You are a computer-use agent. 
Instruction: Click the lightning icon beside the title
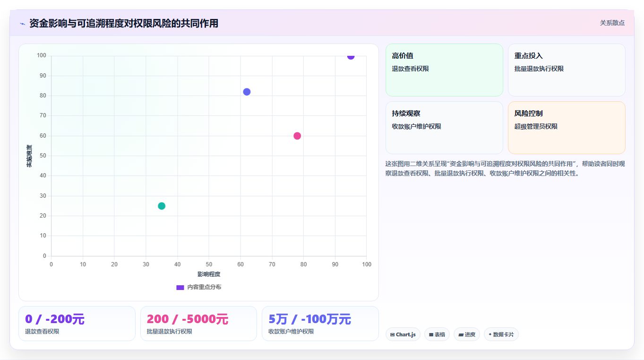coord(22,24)
